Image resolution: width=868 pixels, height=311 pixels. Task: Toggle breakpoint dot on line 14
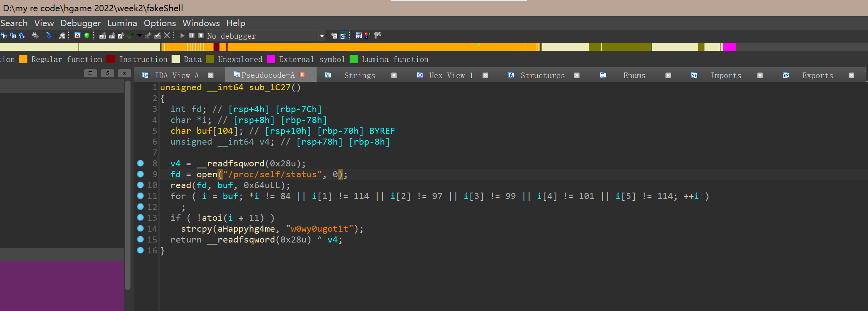pos(140,228)
